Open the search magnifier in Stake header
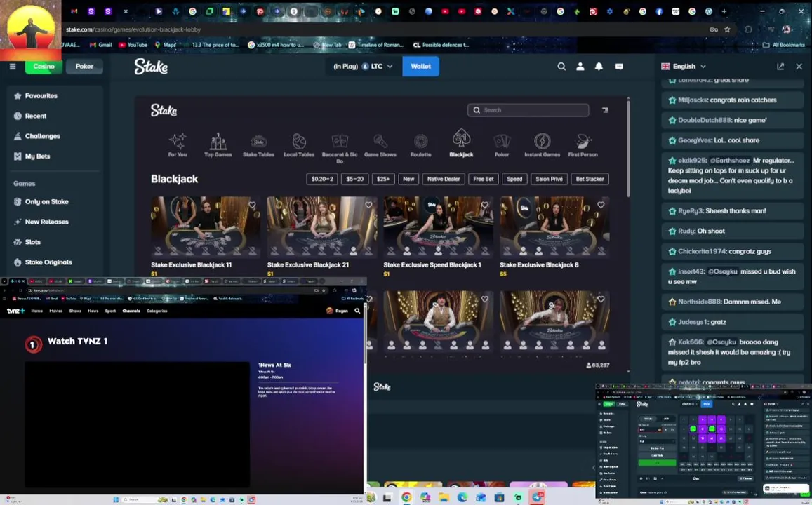812x505 pixels. [561, 66]
